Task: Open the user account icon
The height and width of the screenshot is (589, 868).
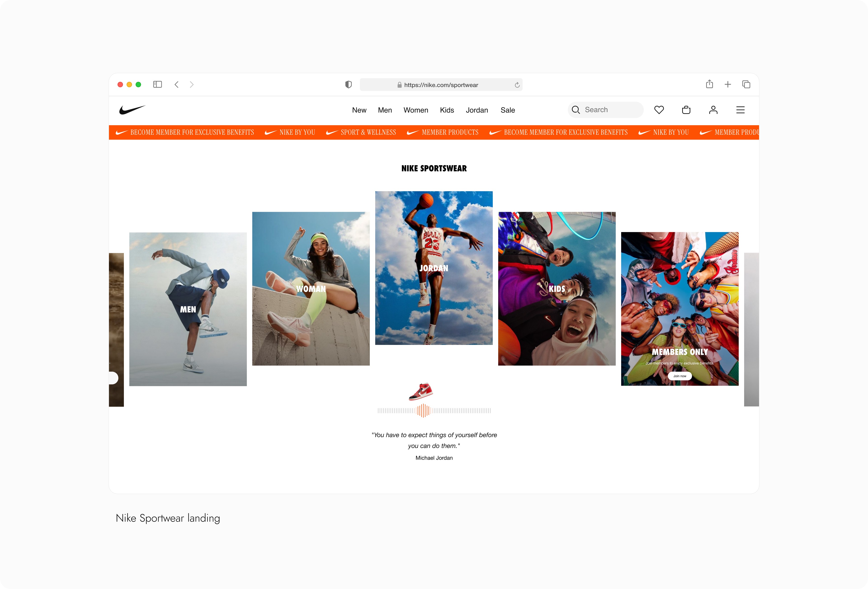Action: tap(713, 110)
